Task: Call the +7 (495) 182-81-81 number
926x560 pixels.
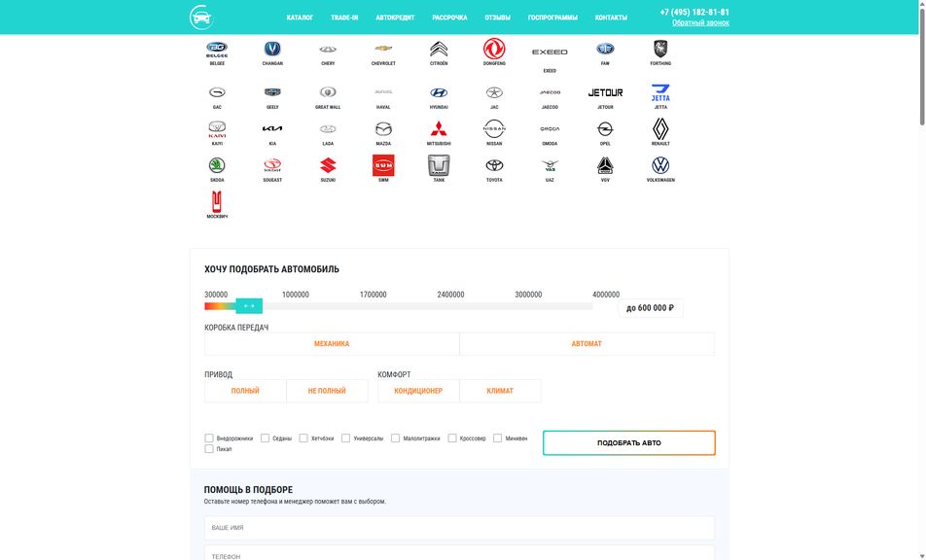Action: [694, 12]
